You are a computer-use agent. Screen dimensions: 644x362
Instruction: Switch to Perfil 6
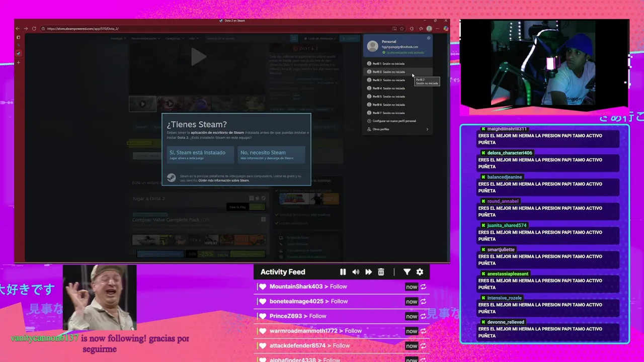[397, 105]
